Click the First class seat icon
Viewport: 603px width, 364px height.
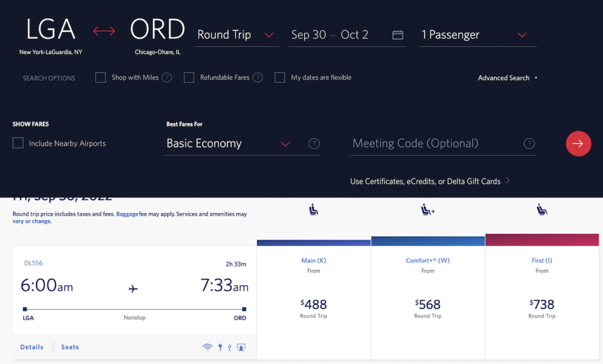[542, 210]
